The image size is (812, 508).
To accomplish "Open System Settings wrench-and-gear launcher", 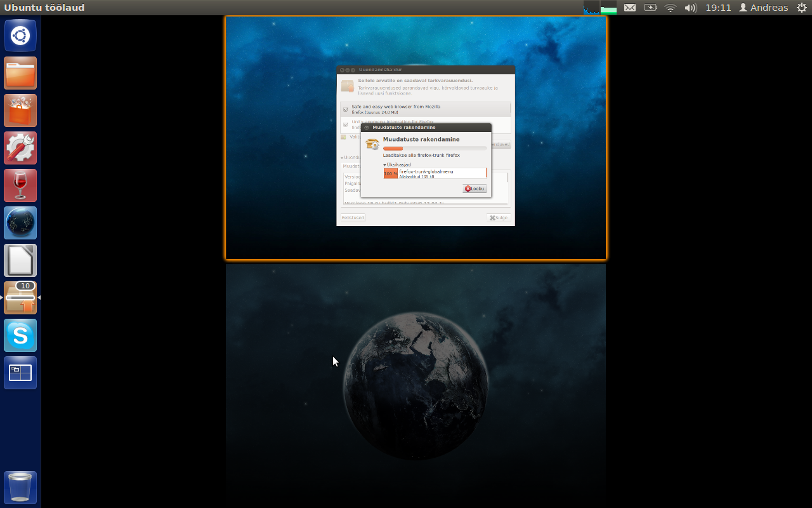I will pyautogui.click(x=20, y=148).
